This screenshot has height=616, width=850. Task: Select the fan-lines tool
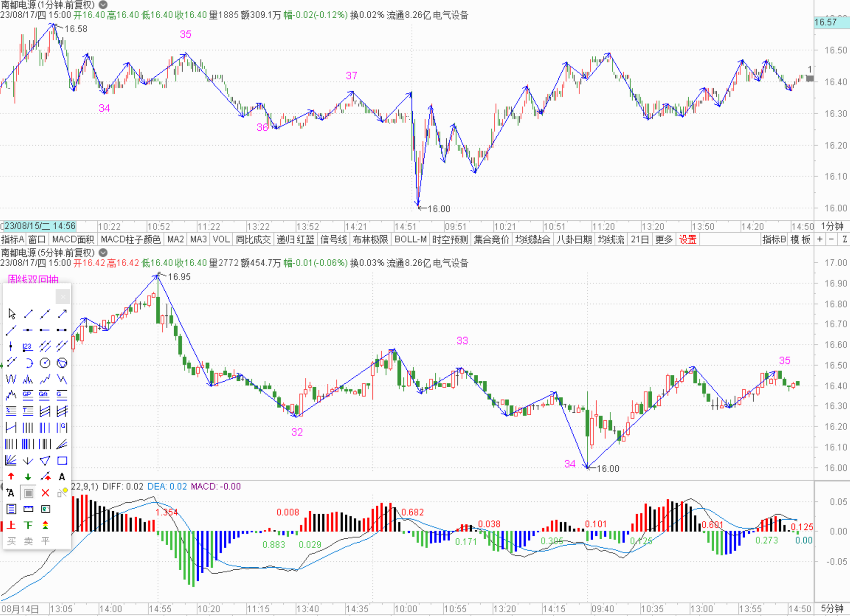pos(11,461)
